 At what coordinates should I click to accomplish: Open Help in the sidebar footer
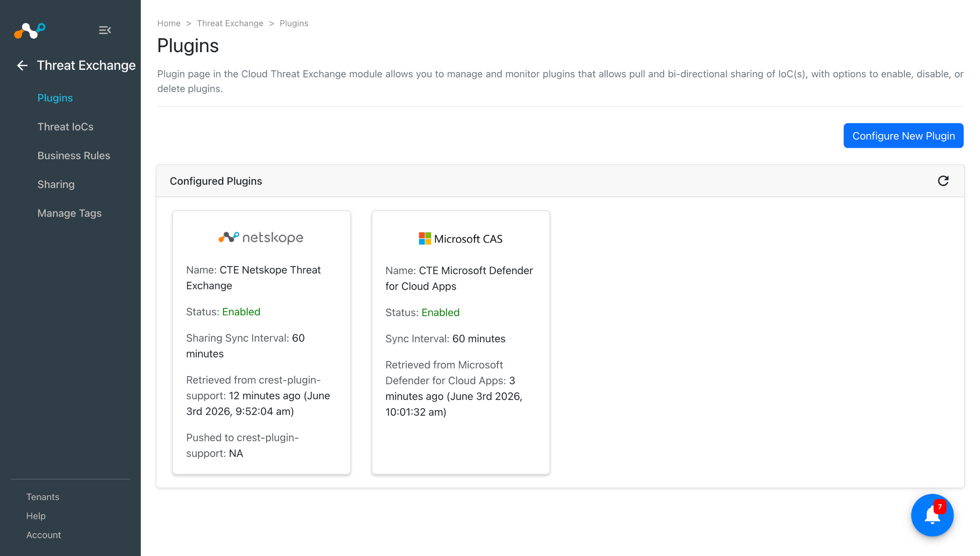pyautogui.click(x=36, y=516)
